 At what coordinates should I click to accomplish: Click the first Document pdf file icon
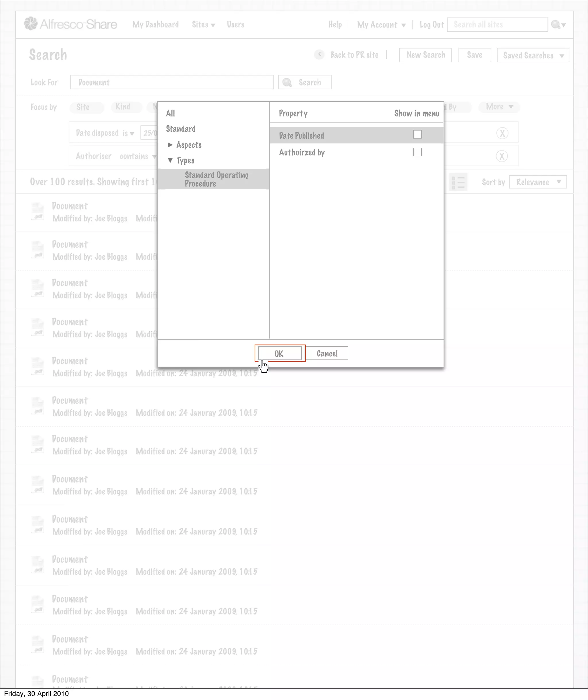37,212
